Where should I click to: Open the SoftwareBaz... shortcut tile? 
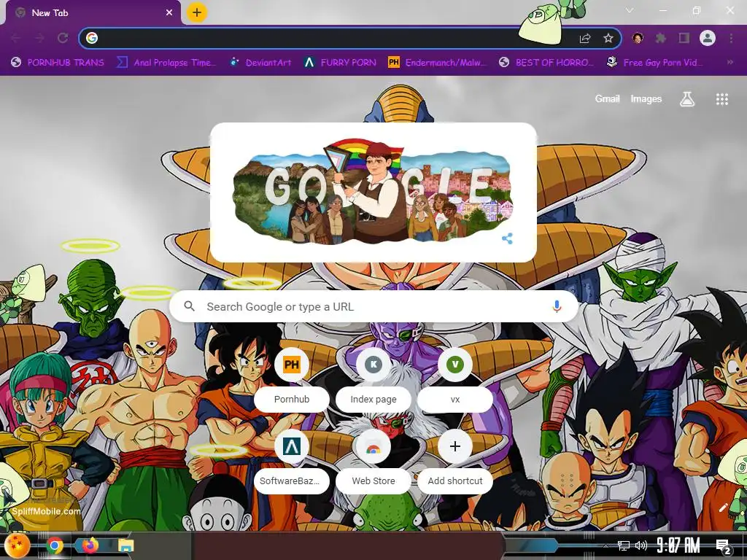pos(292,463)
